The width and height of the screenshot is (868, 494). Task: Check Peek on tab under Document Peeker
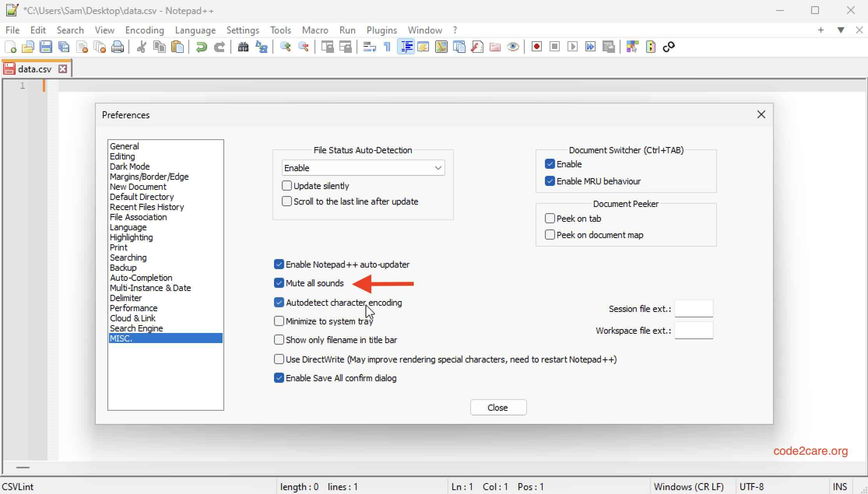point(550,218)
